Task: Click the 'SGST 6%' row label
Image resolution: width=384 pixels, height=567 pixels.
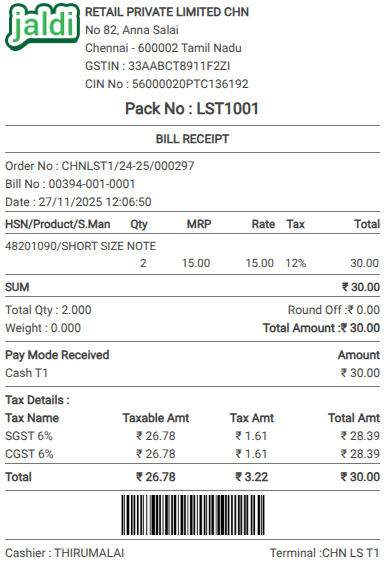Action: 29,436
